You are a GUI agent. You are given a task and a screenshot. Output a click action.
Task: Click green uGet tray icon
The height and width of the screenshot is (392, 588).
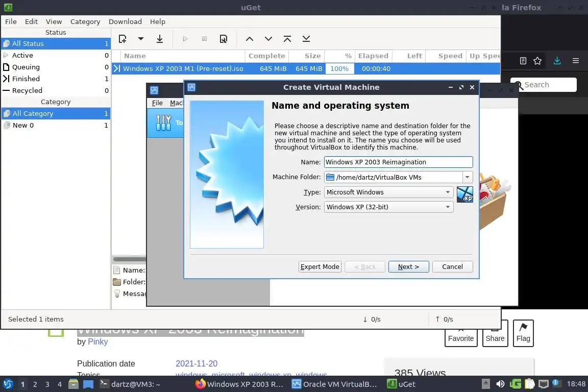[516, 384]
